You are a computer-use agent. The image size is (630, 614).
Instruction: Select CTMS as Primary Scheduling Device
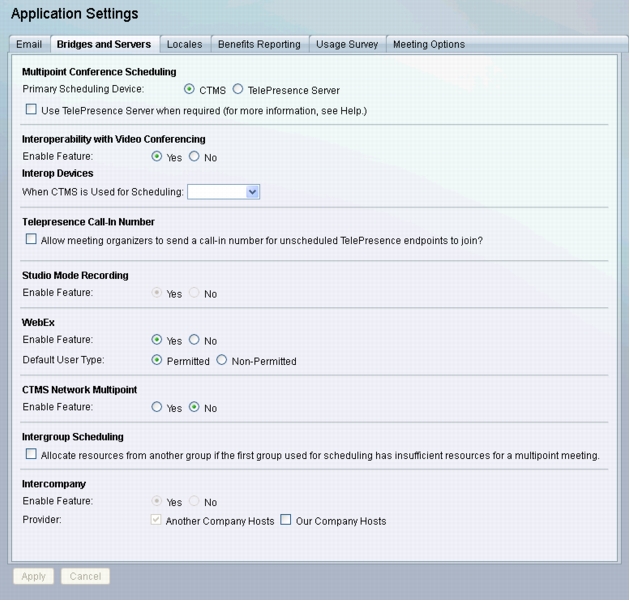(x=189, y=89)
